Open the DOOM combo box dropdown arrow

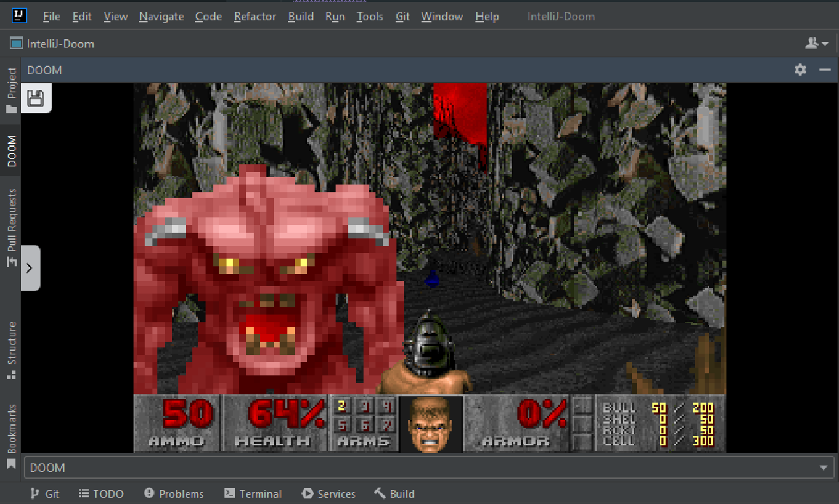coord(823,468)
